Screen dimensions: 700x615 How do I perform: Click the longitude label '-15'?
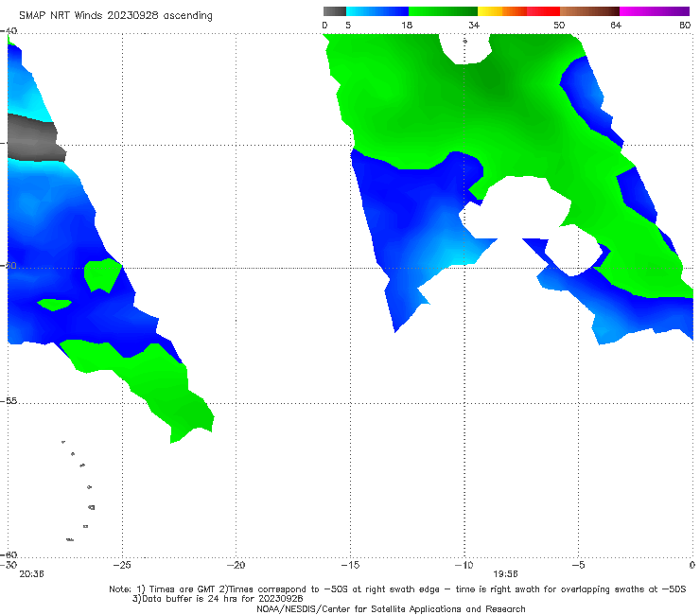click(350, 565)
